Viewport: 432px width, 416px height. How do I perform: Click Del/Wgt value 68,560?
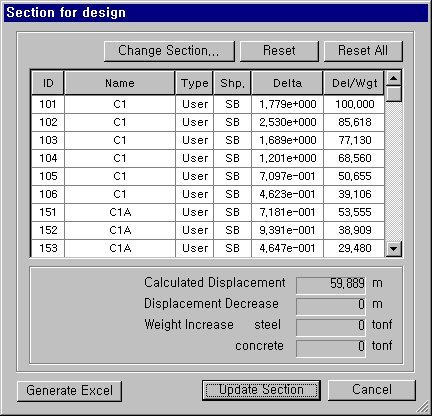point(354,158)
